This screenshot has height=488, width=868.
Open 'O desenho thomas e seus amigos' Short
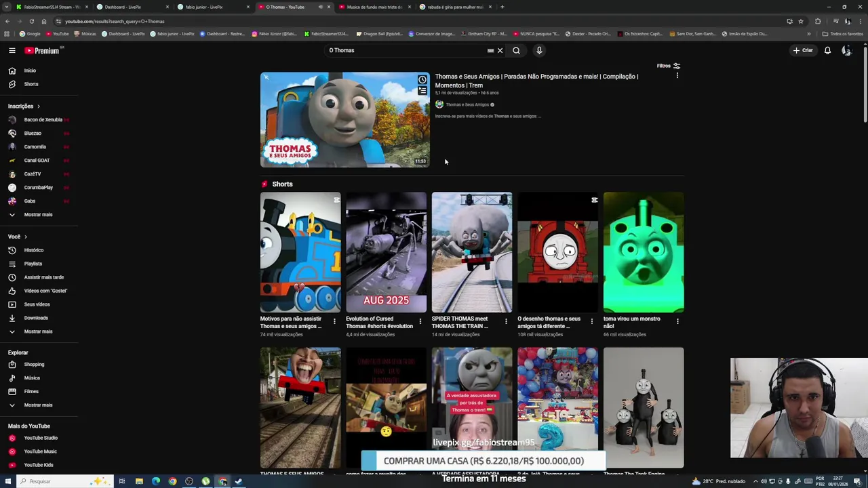coord(557,252)
